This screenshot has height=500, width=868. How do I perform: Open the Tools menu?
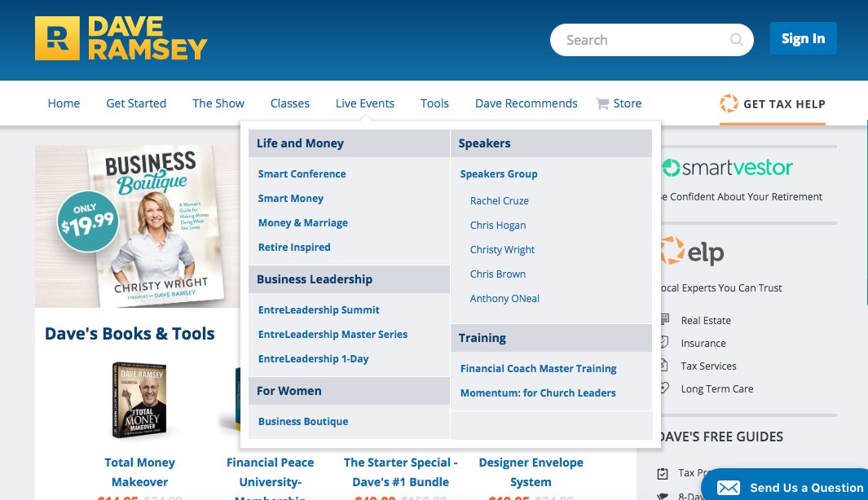(x=434, y=103)
